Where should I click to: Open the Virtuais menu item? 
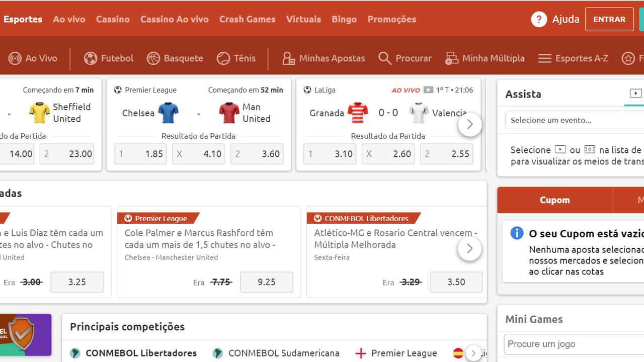pos(303,19)
